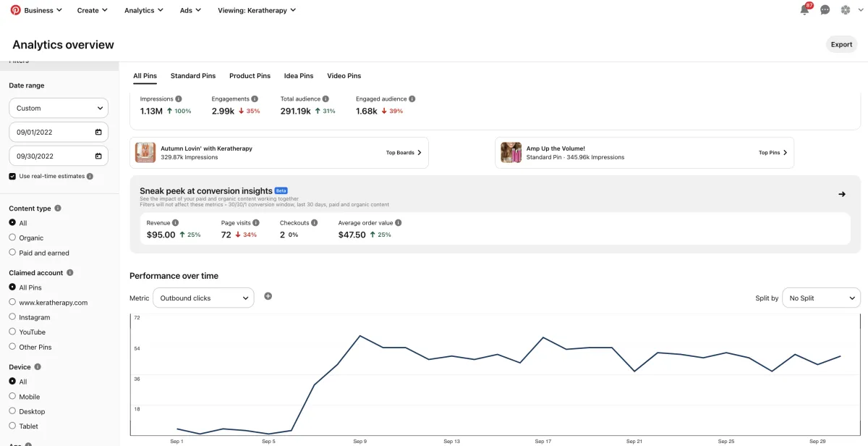Click the Autumn Lovin' board thumbnail
The width and height of the screenshot is (868, 446).
(x=145, y=153)
